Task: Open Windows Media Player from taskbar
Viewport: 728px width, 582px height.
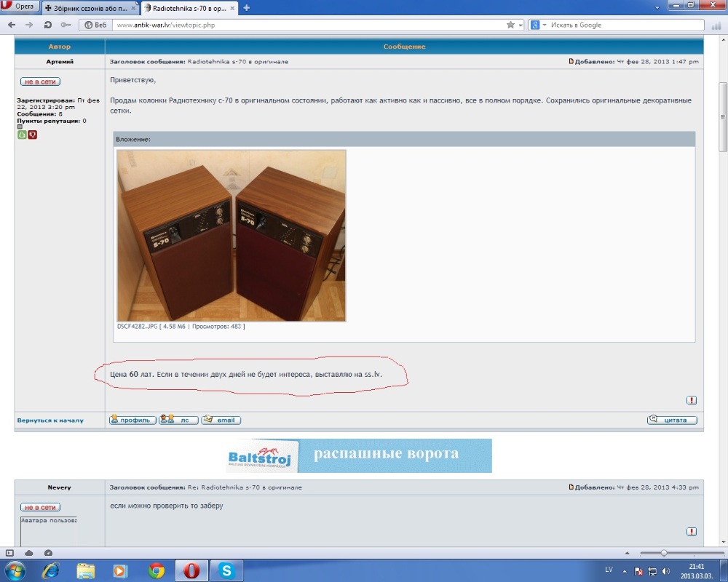Action: [x=120, y=570]
